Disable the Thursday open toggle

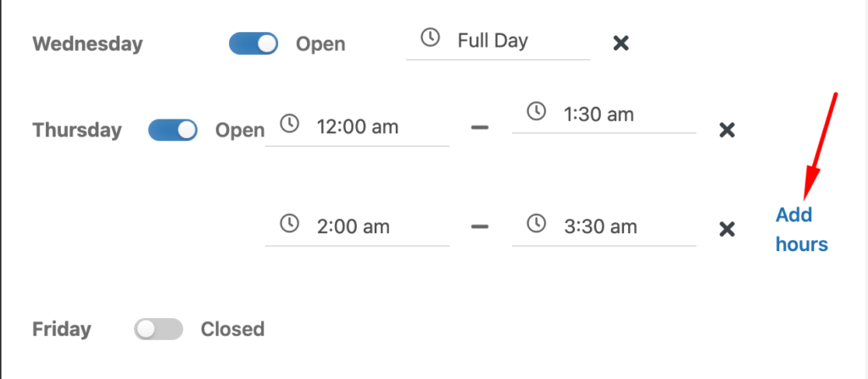[173, 131]
